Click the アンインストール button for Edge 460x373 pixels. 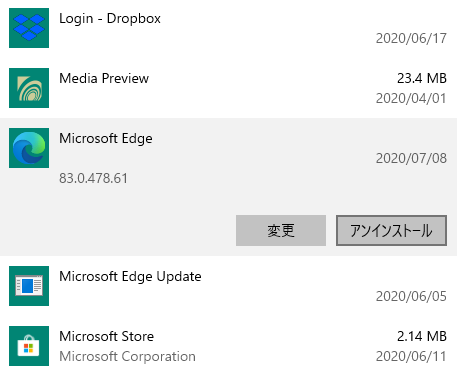click(x=391, y=230)
